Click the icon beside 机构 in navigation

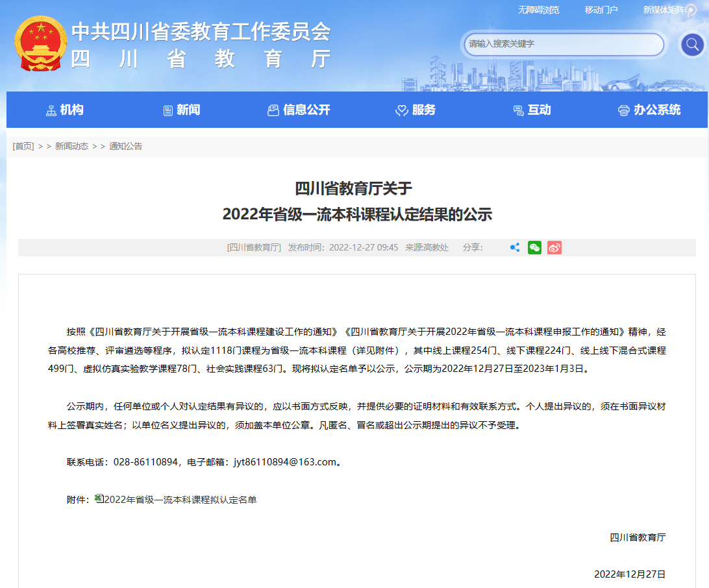51,110
